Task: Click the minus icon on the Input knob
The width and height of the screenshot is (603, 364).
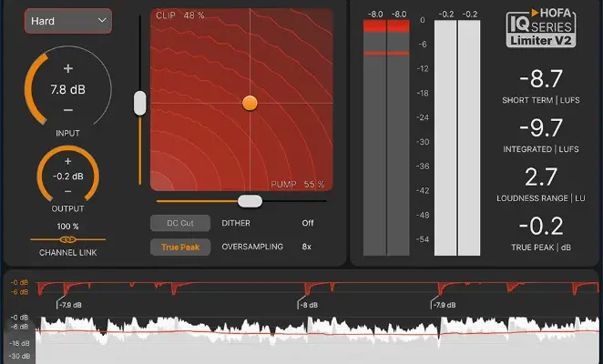Action: point(68,111)
